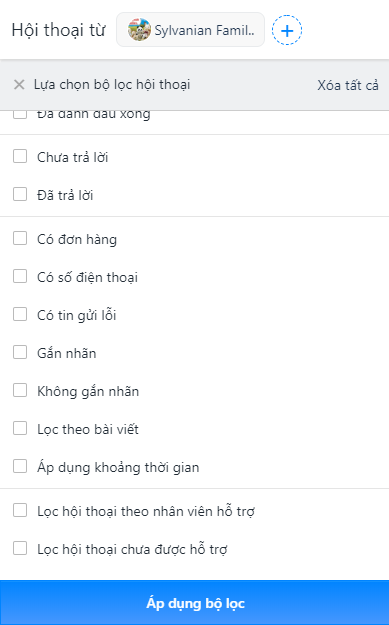Select the Sylvanian Famil.. page chip

(191, 30)
